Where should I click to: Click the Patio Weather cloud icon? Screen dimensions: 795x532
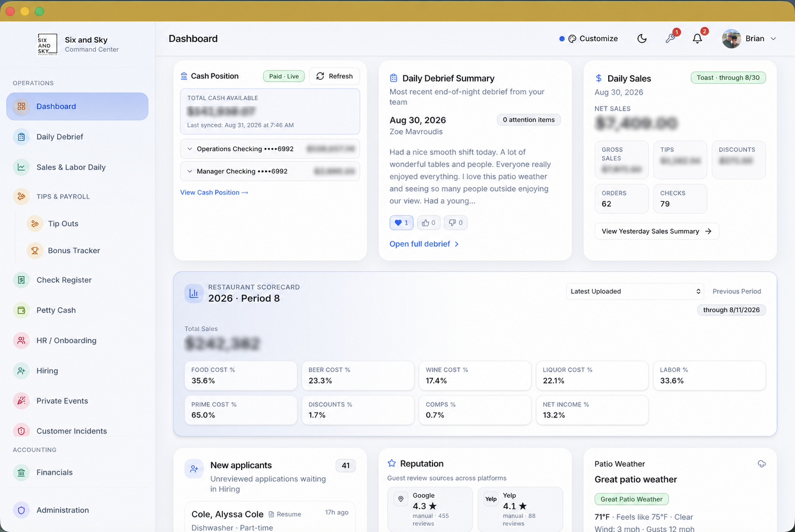[x=761, y=464]
